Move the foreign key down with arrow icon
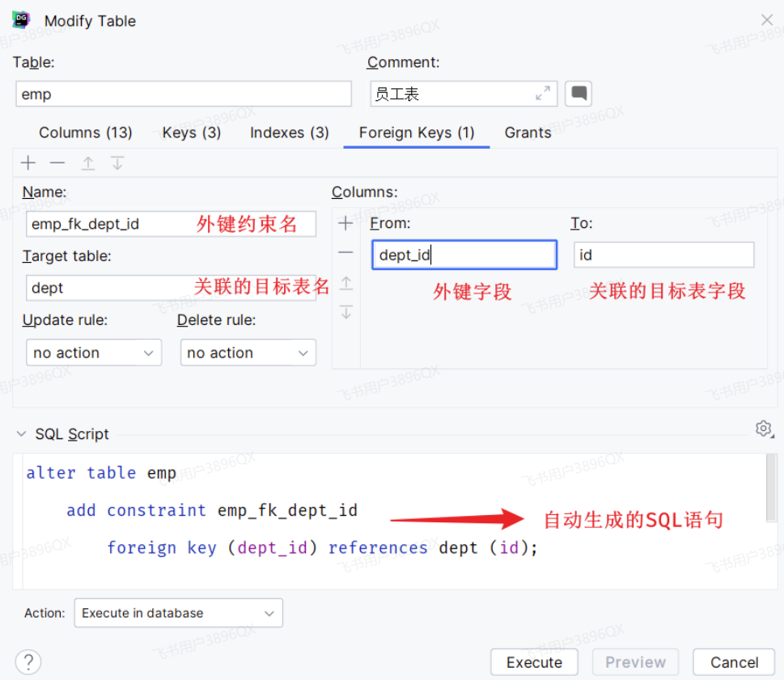 click(x=117, y=163)
